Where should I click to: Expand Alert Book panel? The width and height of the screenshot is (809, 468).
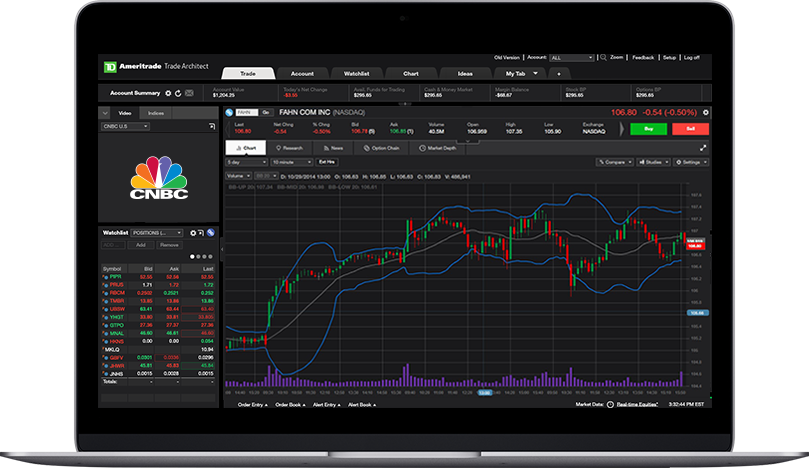coord(362,405)
